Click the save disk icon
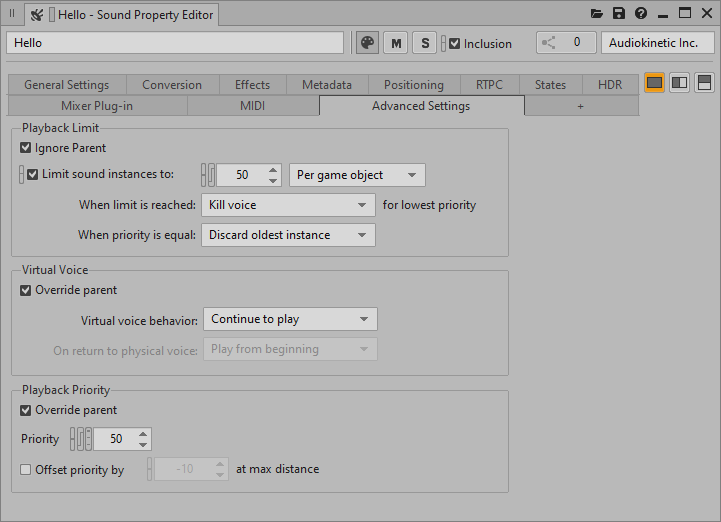This screenshot has width=721, height=522. (x=619, y=14)
